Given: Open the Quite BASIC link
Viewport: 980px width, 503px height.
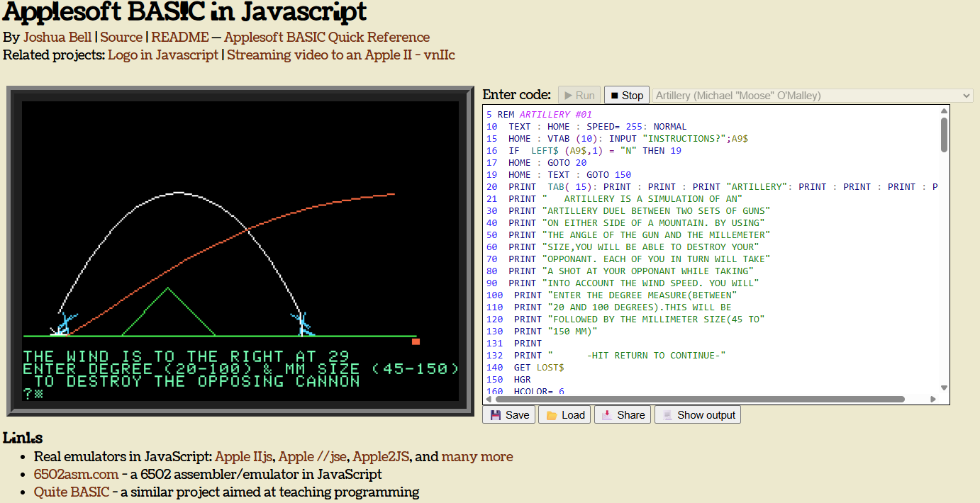Looking at the screenshot, I should click(72, 492).
